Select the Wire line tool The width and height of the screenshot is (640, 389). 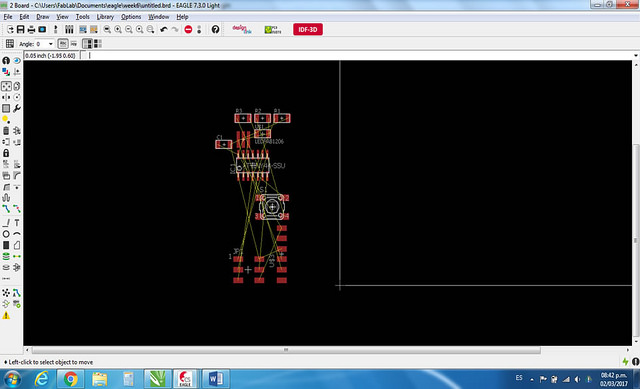click(x=6, y=223)
